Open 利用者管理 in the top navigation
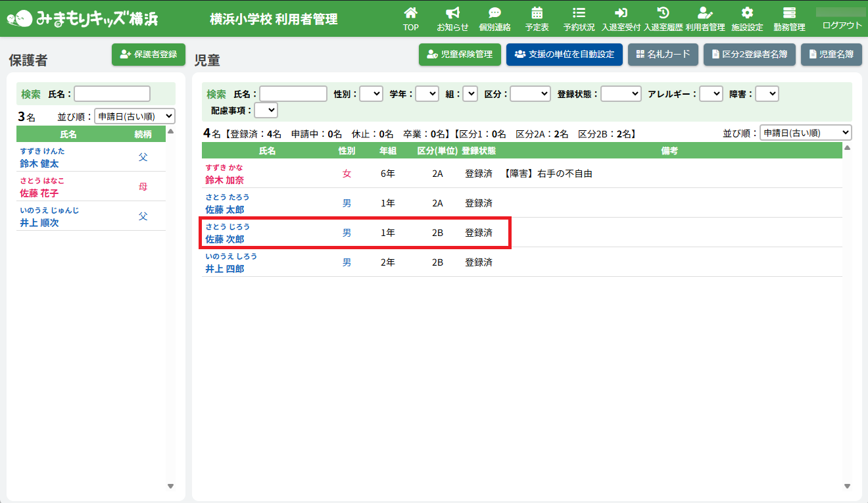Image resolution: width=868 pixels, height=503 pixels. 705,18
